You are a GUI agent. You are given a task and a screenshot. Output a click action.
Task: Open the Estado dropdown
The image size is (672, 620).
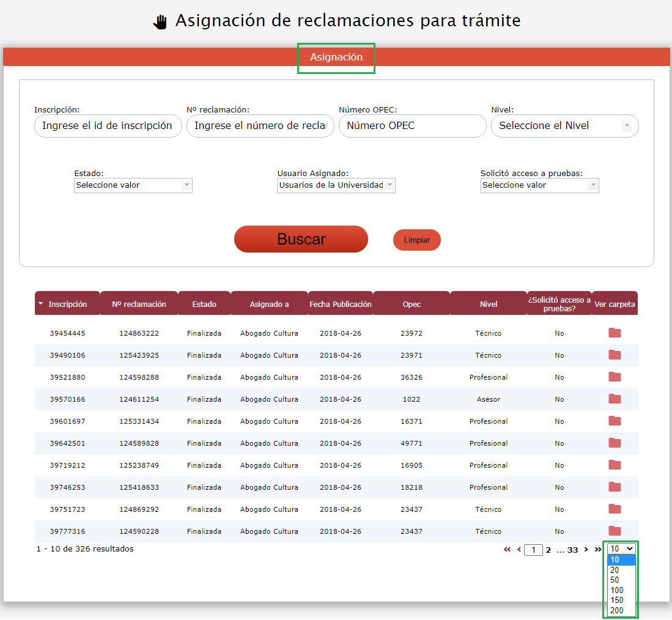[x=186, y=185]
